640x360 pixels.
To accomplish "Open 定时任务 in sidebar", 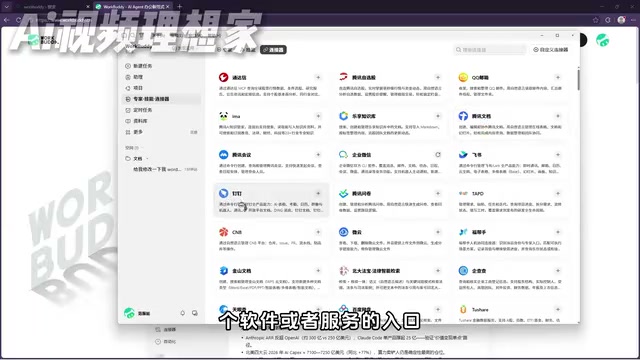I will (161, 110).
